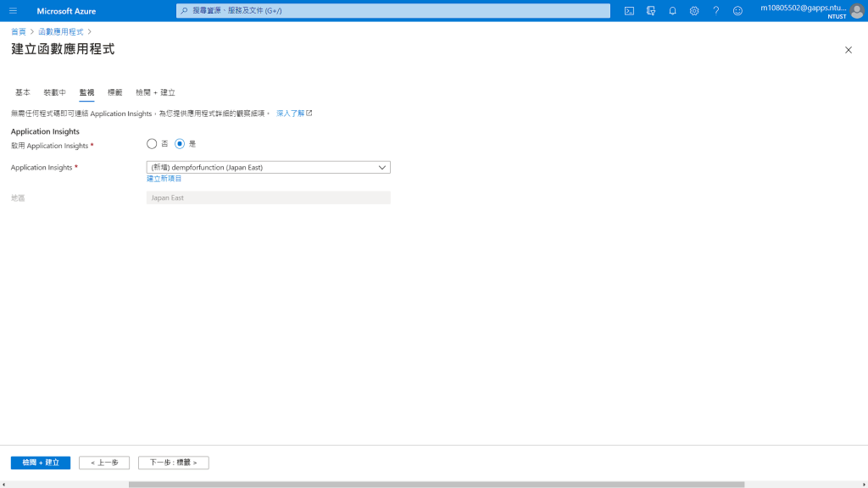Open the help question mark
868x488 pixels.
point(715,10)
